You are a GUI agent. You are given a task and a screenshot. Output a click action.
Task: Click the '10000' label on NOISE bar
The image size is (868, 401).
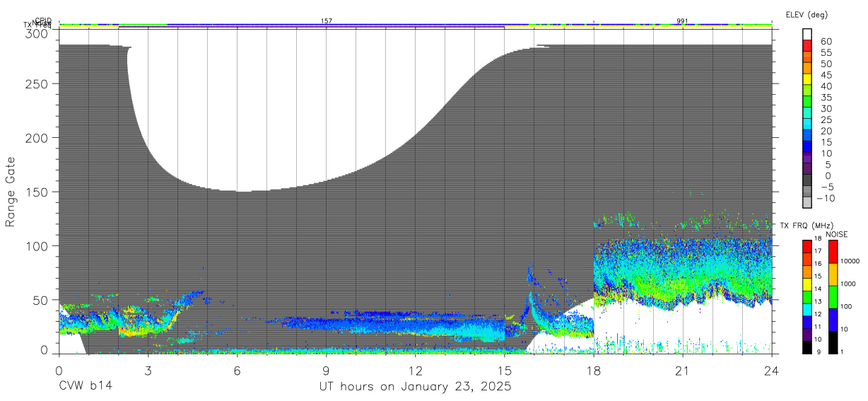(850, 261)
